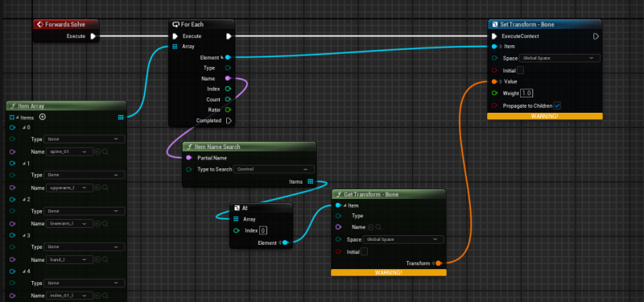
Task: Open Type dropdown for array item 0
Action: point(85,139)
